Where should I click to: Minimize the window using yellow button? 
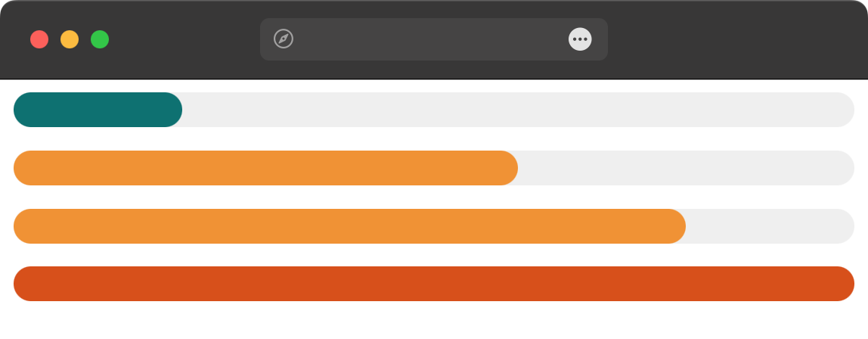[70, 39]
